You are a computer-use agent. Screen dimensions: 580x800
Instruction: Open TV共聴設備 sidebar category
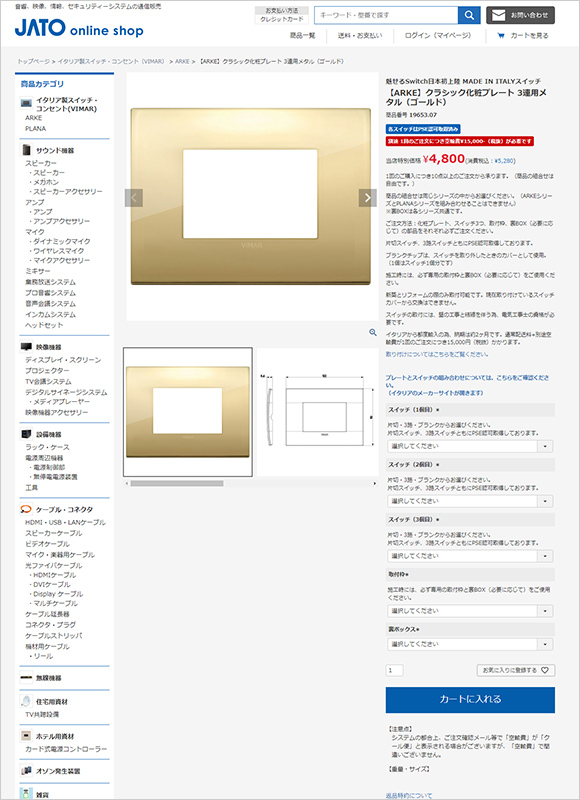[42, 714]
